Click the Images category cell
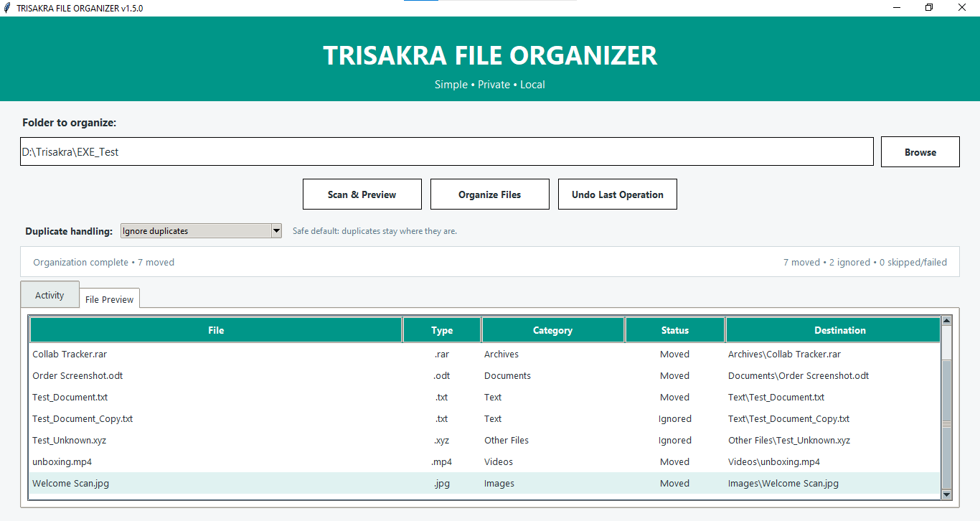This screenshot has width=980, height=521. (x=499, y=483)
